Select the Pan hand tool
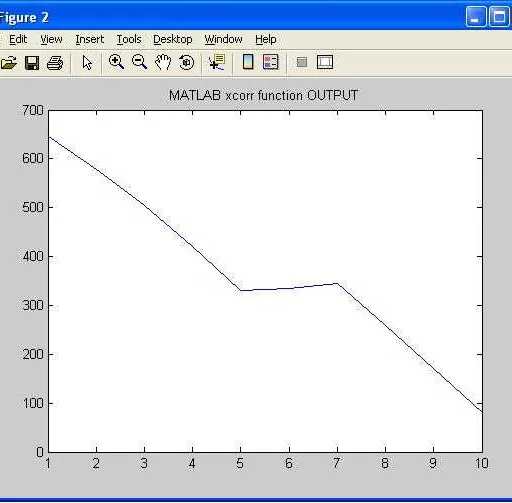This screenshot has height=503, width=512. tap(163, 62)
